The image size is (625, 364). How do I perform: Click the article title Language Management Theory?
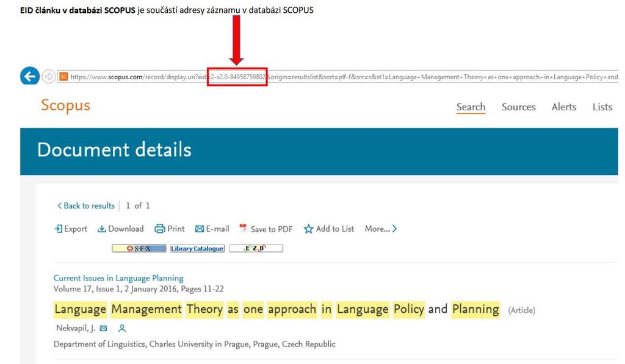276,310
